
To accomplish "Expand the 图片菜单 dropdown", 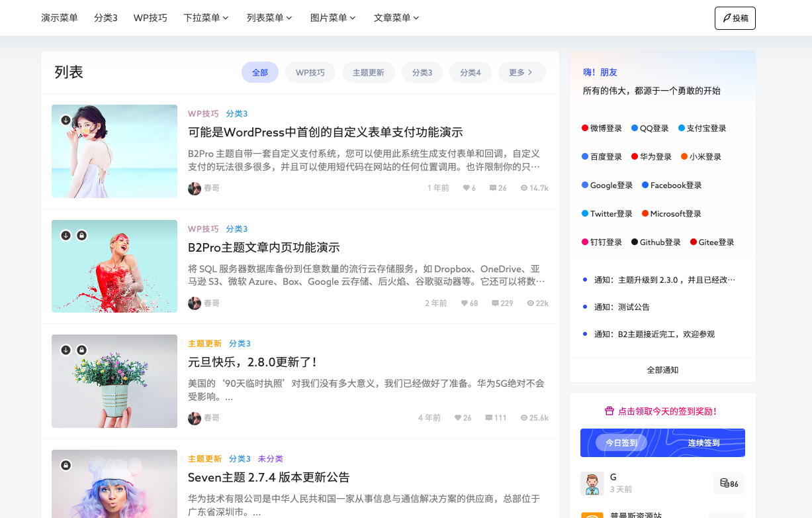I will tap(332, 18).
